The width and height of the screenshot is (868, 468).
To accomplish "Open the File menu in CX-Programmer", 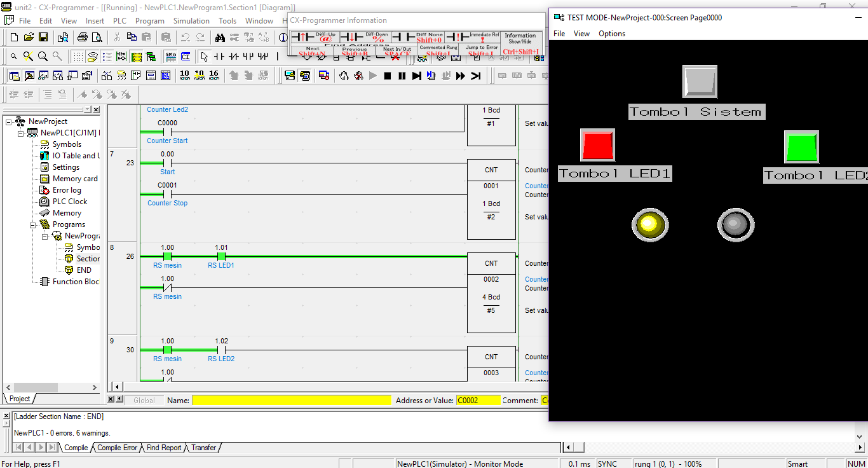I will click(25, 21).
